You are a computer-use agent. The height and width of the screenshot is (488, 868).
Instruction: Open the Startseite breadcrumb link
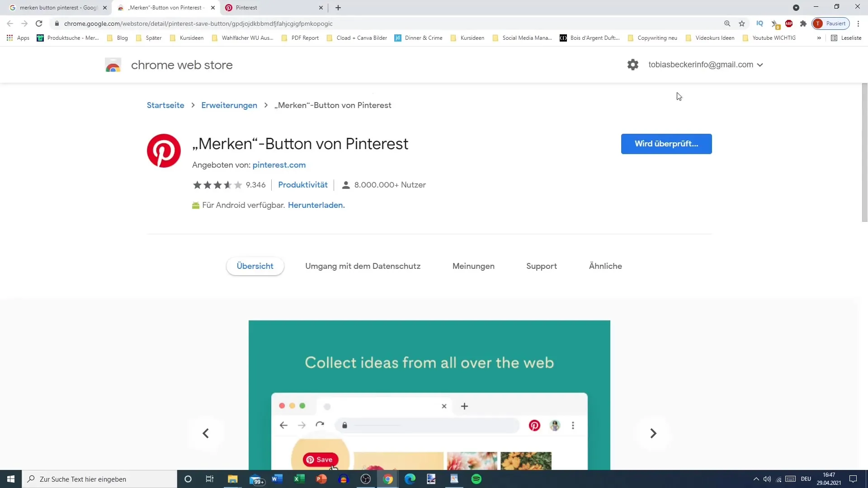pyautogui.click(x=165, y=105)
